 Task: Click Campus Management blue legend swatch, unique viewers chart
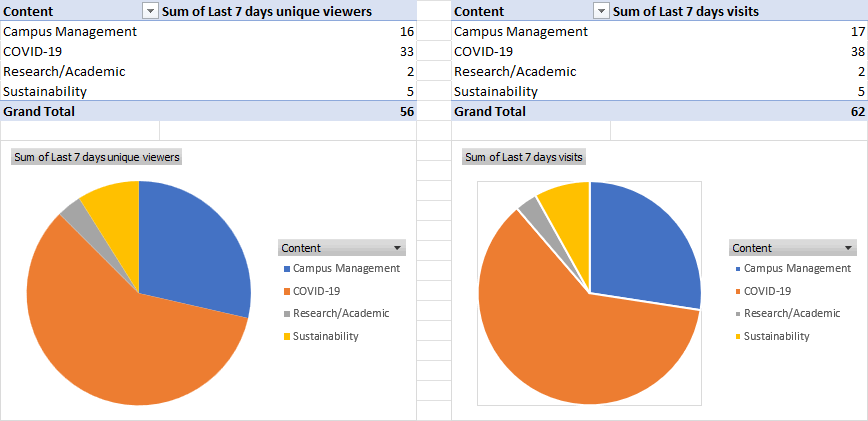click(286, 269)
